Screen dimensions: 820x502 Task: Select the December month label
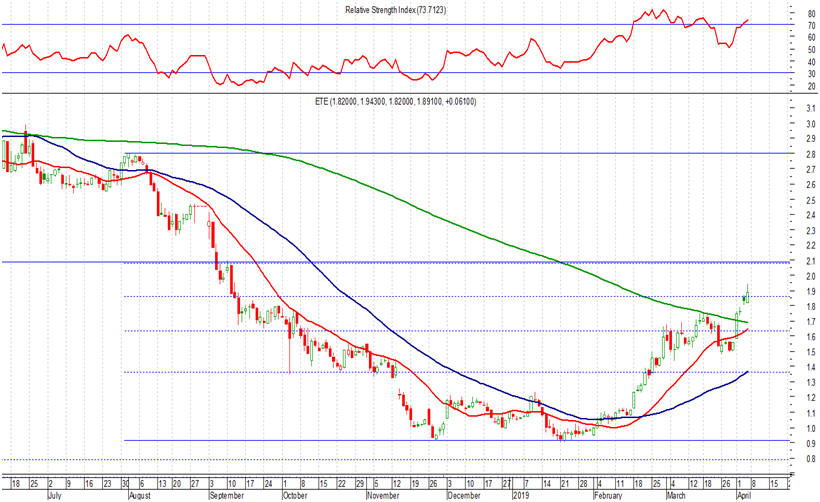464,495
